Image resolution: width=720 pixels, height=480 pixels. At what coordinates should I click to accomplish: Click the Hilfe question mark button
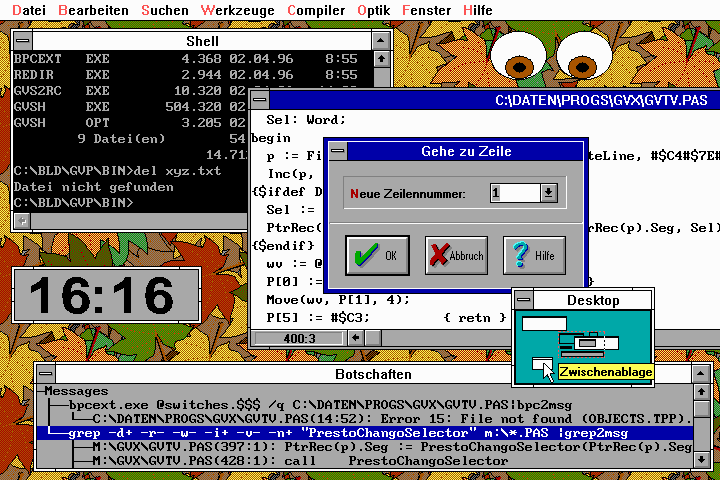tap(534, 256)
